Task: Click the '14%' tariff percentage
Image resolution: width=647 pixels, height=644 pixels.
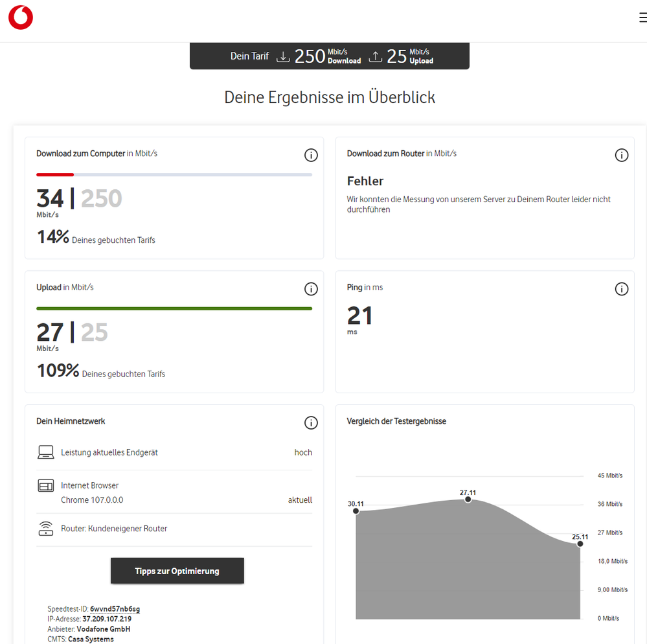Action: pos(53,237)
